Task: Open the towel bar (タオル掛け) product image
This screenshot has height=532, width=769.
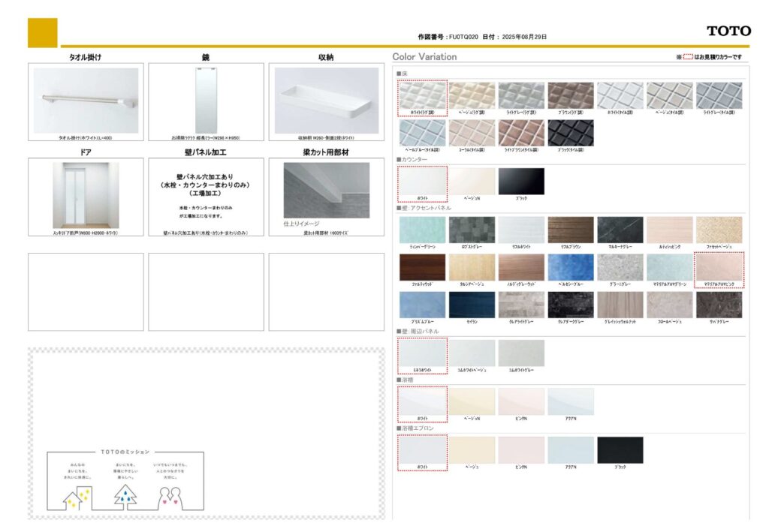Action: 86,101
